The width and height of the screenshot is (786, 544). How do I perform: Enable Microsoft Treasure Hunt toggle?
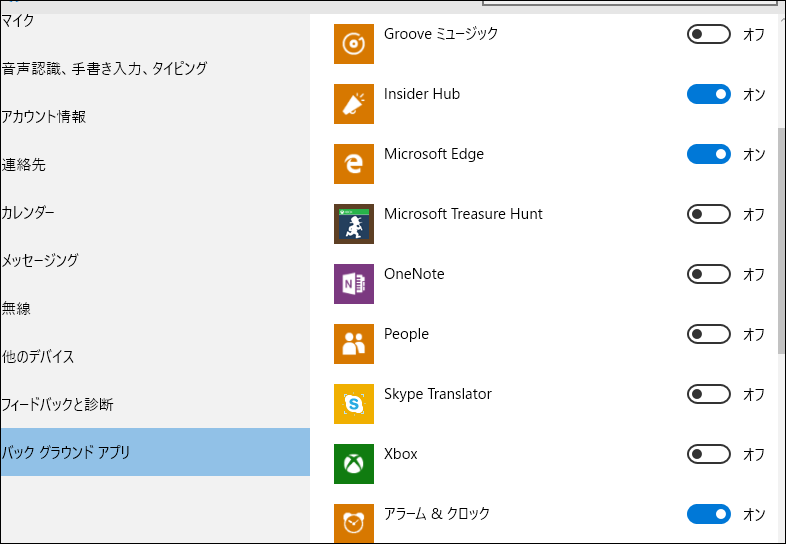tap(708, 214)
